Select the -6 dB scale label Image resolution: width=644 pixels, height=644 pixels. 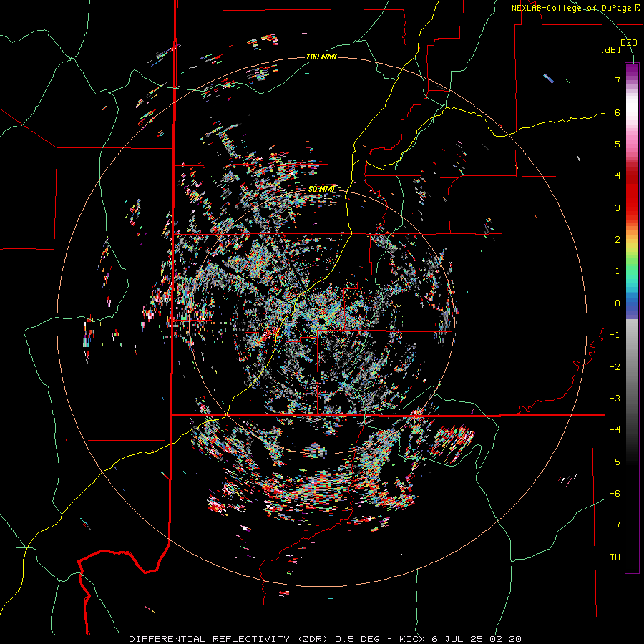point(615,494)
